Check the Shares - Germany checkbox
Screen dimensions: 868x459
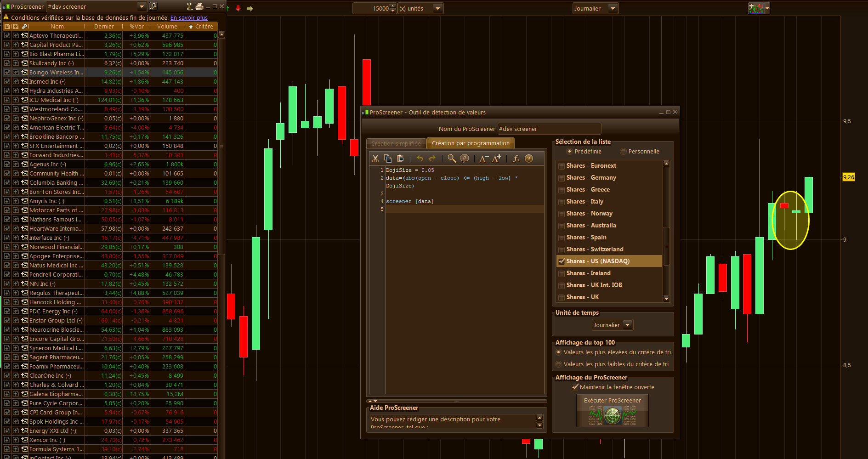(561, 178)
